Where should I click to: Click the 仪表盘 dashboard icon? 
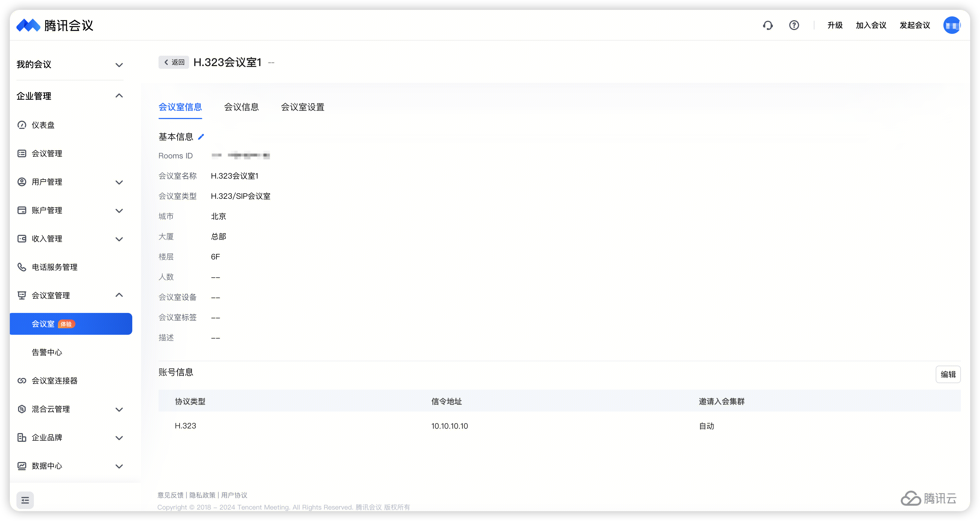22,125
